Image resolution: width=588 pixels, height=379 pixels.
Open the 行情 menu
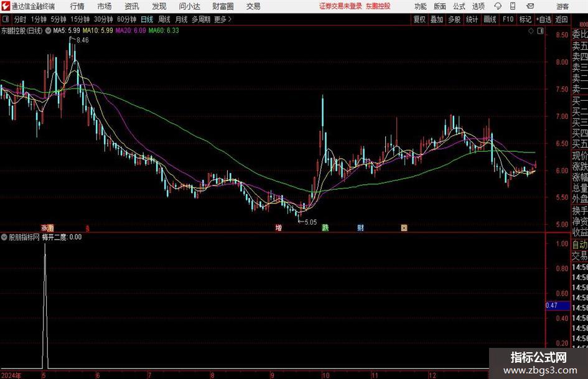click(77, 6)
